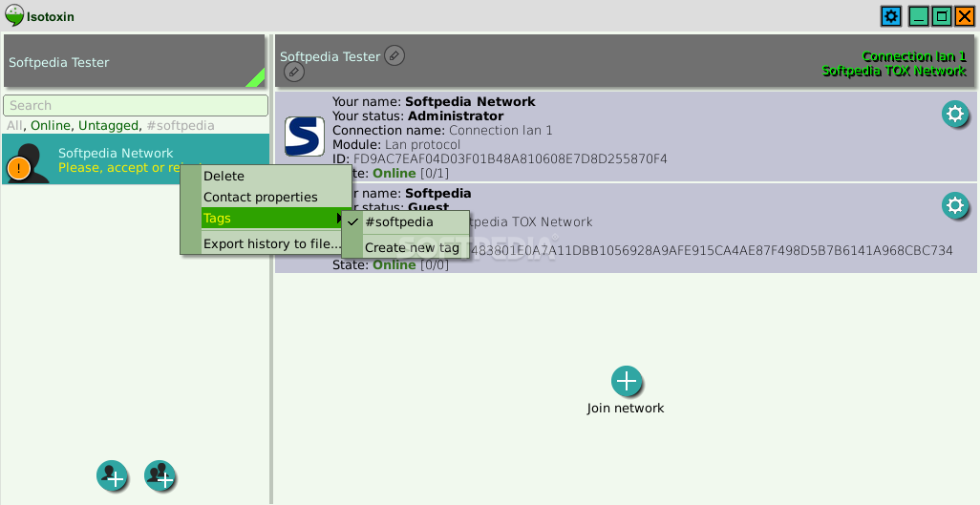
Task: Click Your name: Softpedia Network text
Action: (434, 101)
